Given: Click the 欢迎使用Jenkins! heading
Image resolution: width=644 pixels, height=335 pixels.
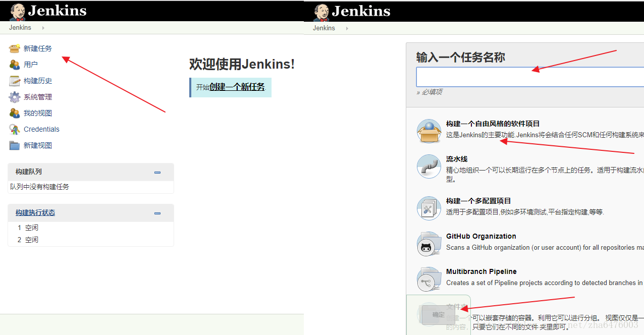Looking at the screenshot, I should tap(242, 64).
